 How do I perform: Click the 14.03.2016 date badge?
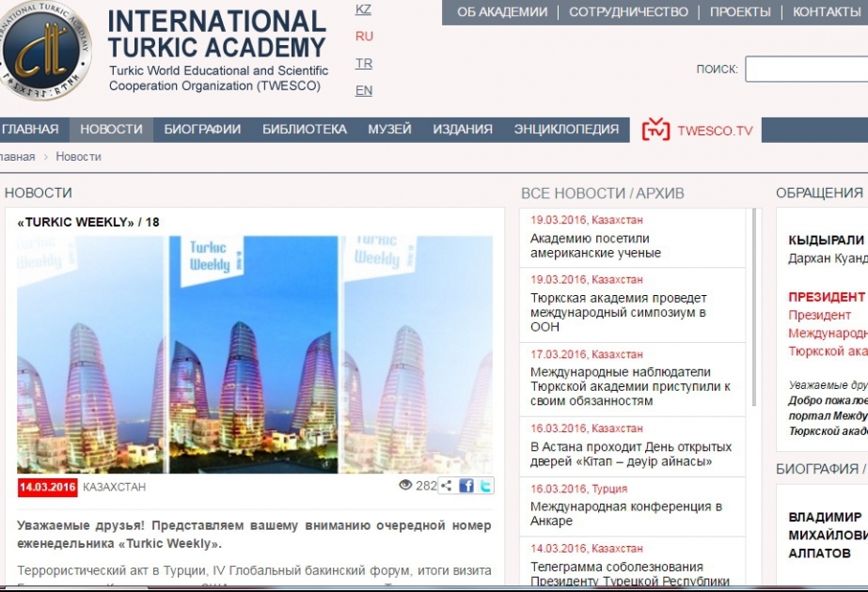(48, 488)
